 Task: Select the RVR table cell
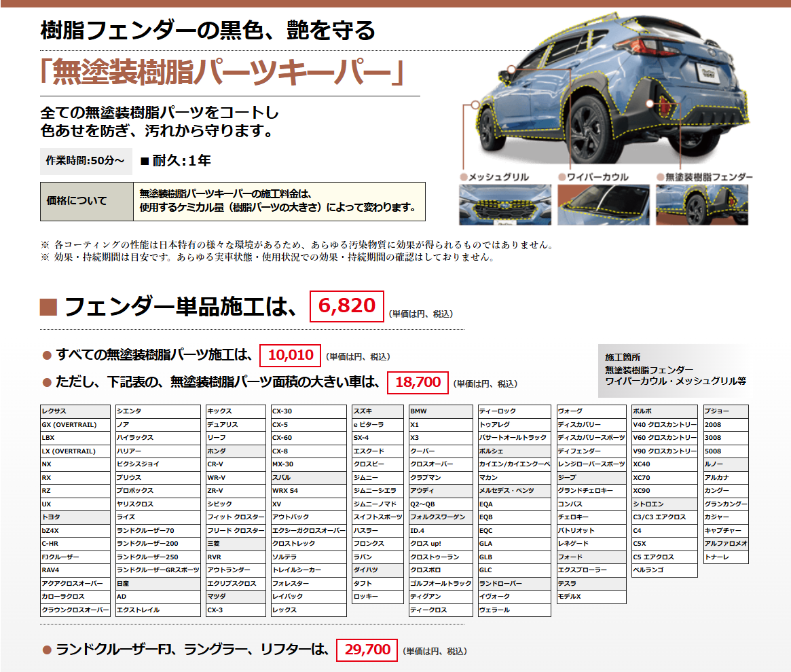[x=236, y=557]
